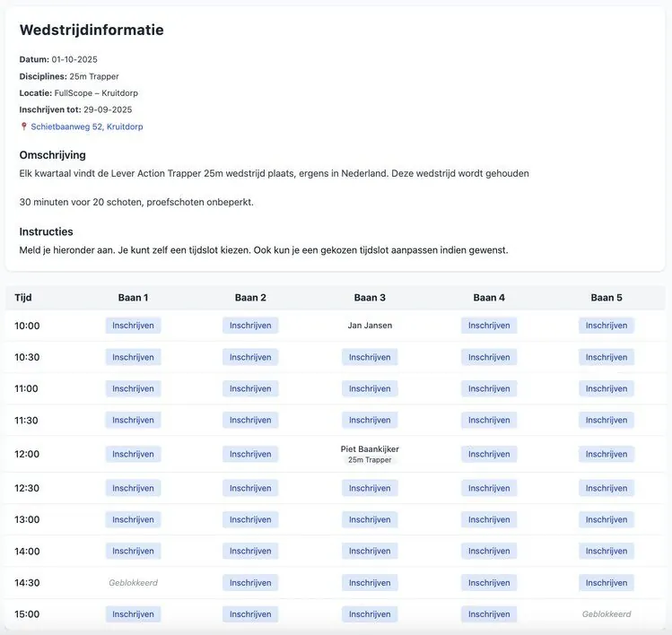
Task: Pick the 15:00 Baan 3 slot
Action: click(370, 614)
